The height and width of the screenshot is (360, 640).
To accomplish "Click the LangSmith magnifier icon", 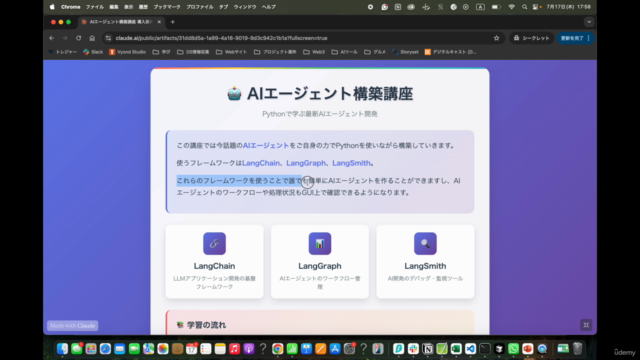I will (x=425, y=244).
